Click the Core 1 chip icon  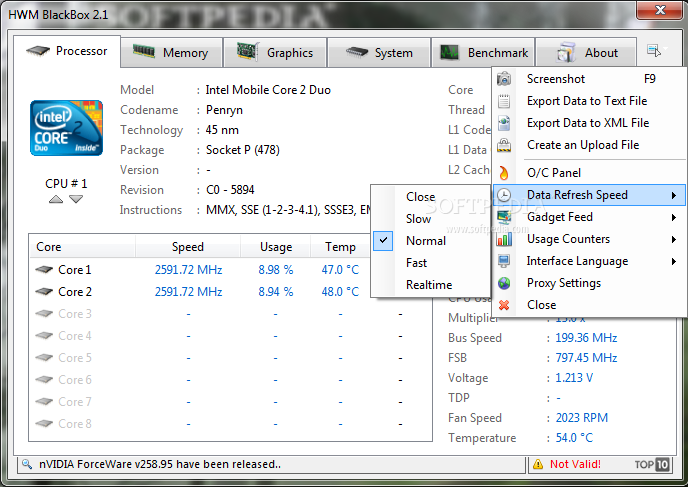click(44, 269)
